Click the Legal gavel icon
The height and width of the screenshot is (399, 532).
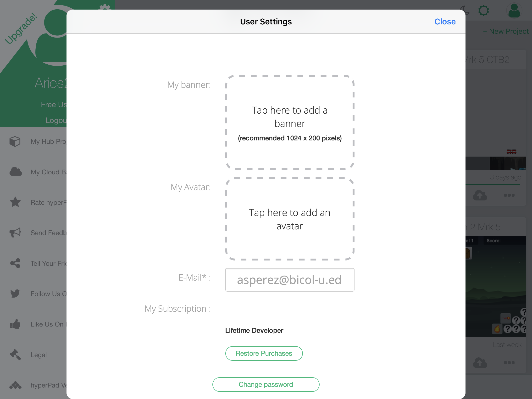pyautogui.click(x=15, y=355)
